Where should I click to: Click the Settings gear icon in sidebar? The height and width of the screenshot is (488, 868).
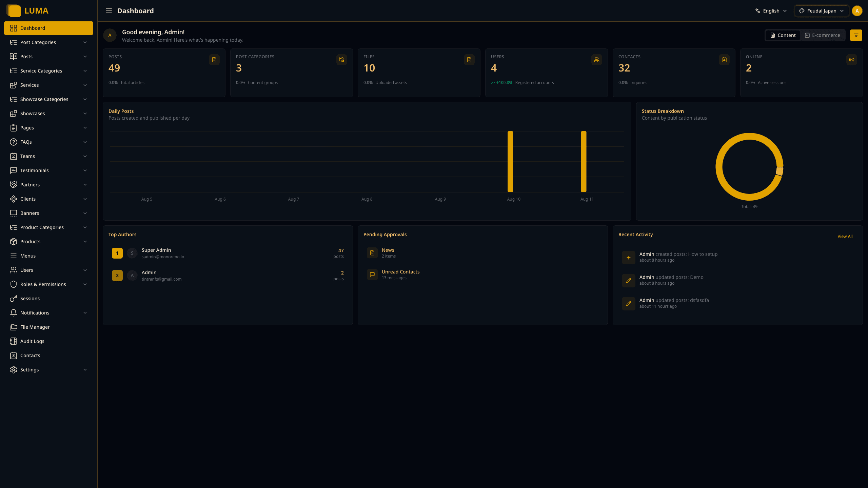pos(14,370)
